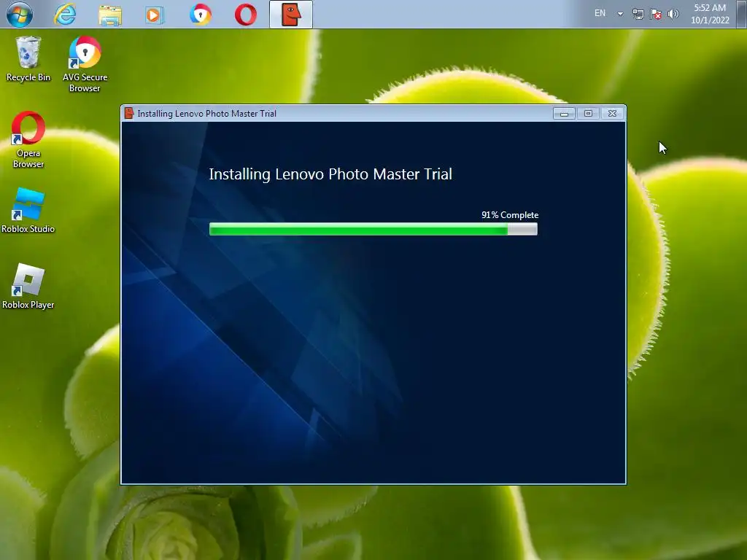
Task: Close the Lenovo Photo Master installer window
Action: [x=612, y=113]
